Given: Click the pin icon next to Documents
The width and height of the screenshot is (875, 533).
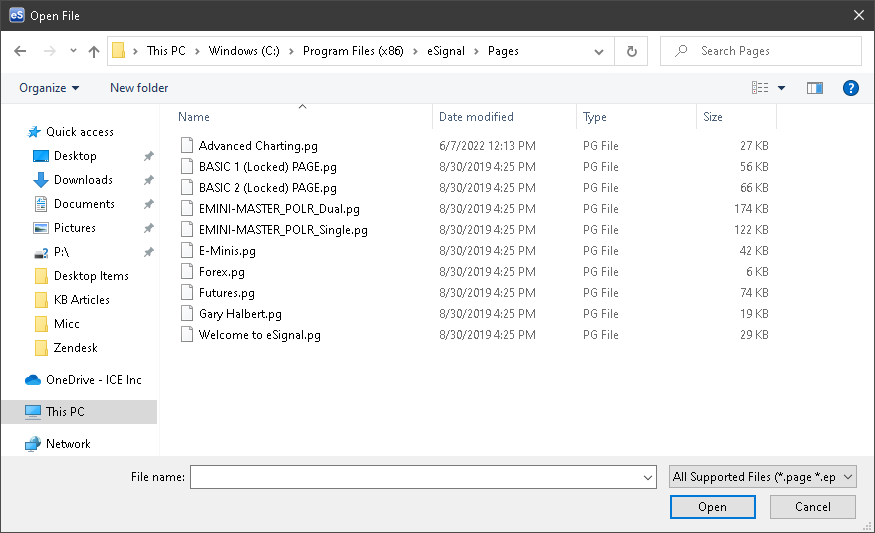Looking at the screenshot, I should tap(148, 204).
